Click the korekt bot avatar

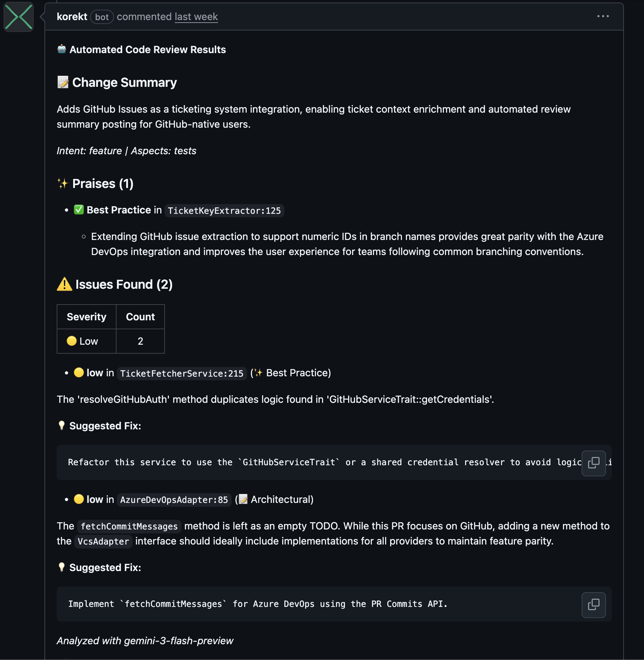click(x=18, y=17)
